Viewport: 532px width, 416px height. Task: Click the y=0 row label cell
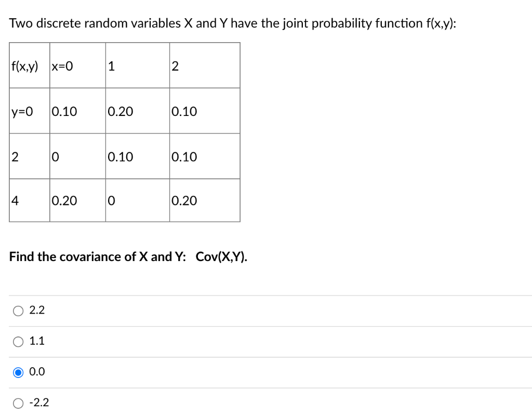(29, 111)
